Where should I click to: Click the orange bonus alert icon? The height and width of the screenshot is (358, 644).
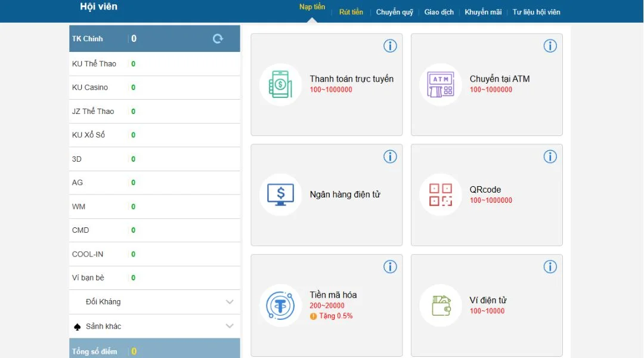[314, 316]
